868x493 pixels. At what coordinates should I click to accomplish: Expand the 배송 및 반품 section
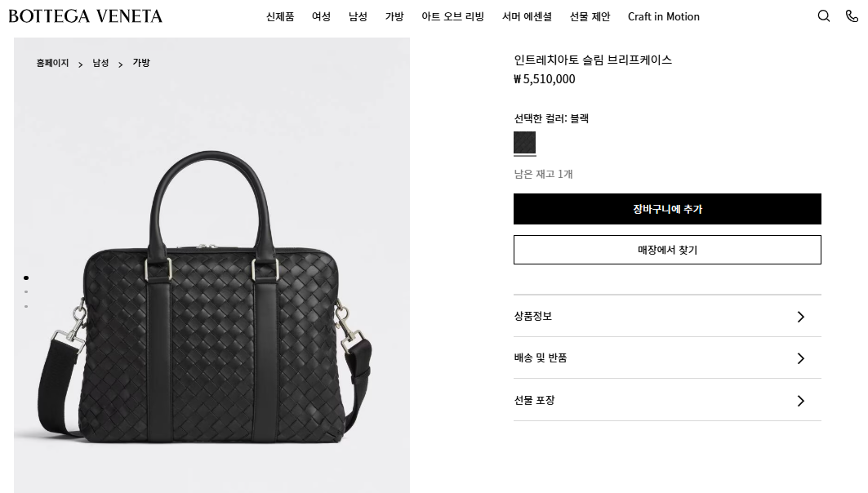click(x=667, y=358)
